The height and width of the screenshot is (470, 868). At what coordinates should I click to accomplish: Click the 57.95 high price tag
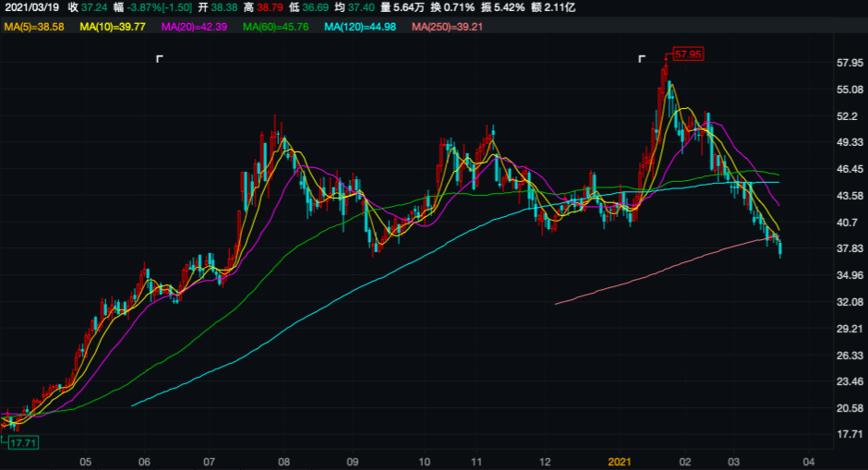688,54
